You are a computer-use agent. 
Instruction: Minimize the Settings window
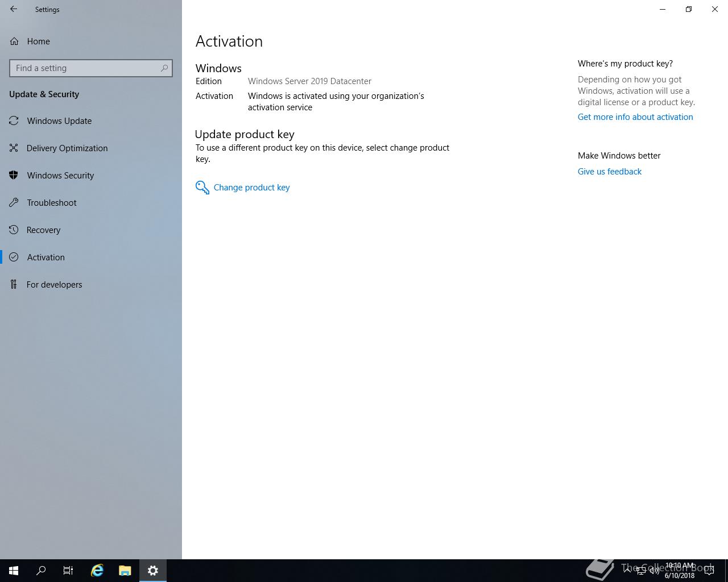click(663, 9)
